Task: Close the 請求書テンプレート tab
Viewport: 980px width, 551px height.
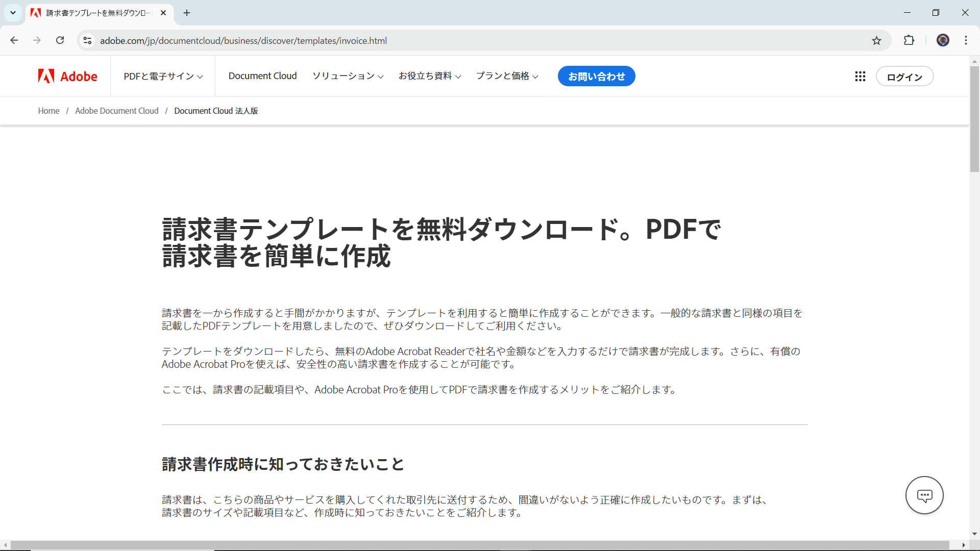Action: click(x=163, y=13)
